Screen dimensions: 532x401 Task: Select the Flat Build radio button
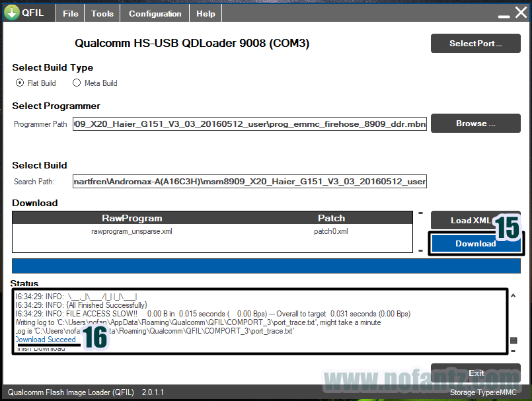click(20, 83)
